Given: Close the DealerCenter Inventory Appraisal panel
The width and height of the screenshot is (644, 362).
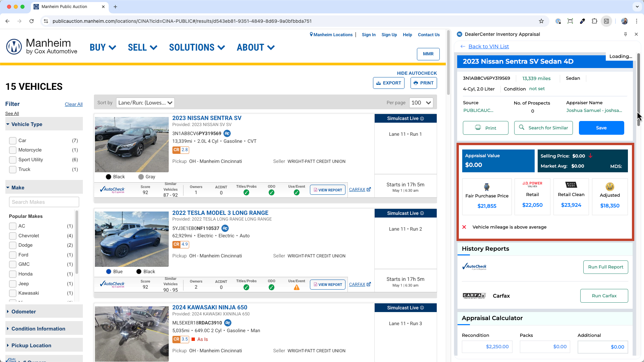Looking at the screenshot, I should click(x=636, y=34).
